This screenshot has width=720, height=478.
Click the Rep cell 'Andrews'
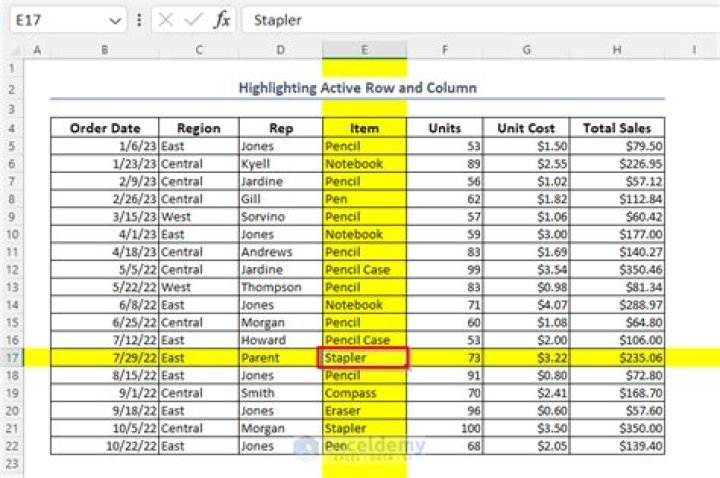pyautogui.click(x=281, y=252)
